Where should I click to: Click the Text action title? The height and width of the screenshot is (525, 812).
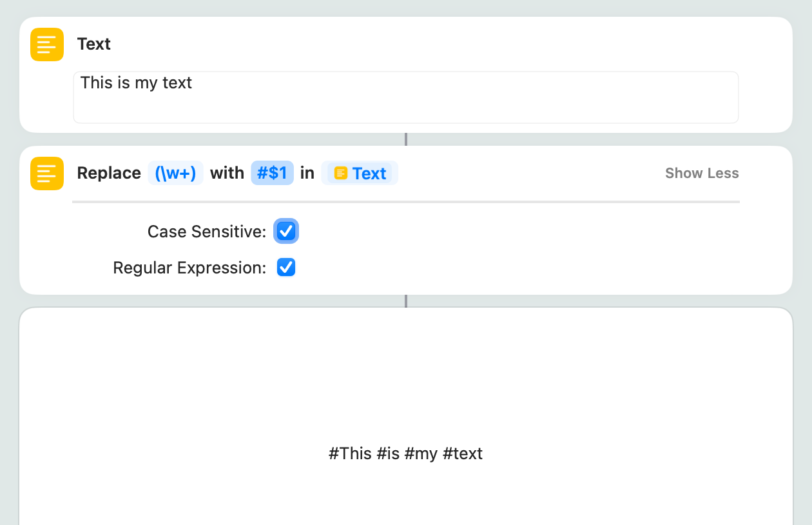pos(94,44)
